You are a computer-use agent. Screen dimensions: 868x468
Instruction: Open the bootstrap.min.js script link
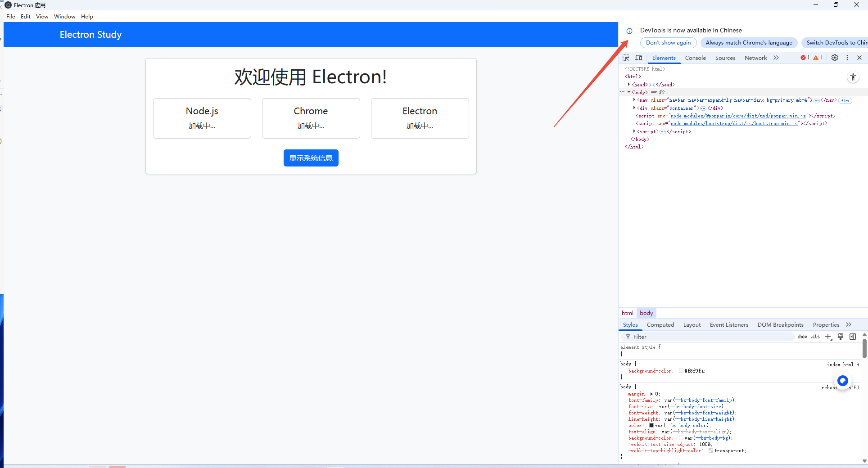pos(734,124)
